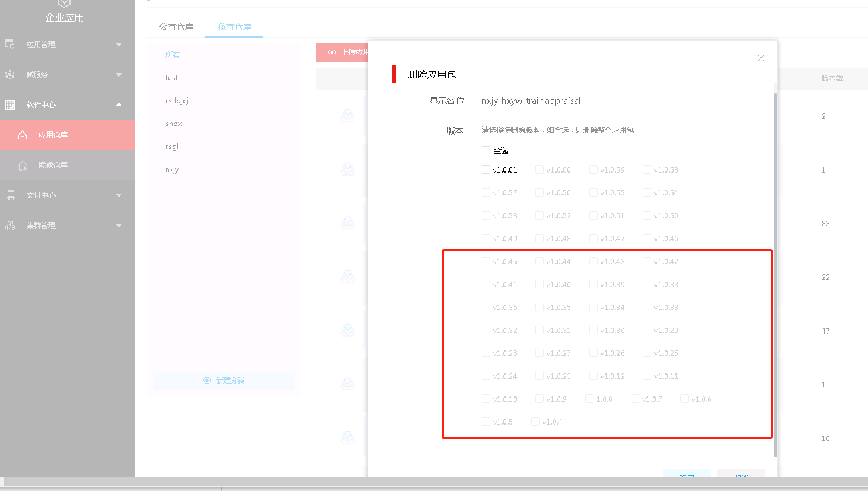Select the v1.0.55 checkbox
Viewport: 868px width, 491px height.
pos(593,192)
